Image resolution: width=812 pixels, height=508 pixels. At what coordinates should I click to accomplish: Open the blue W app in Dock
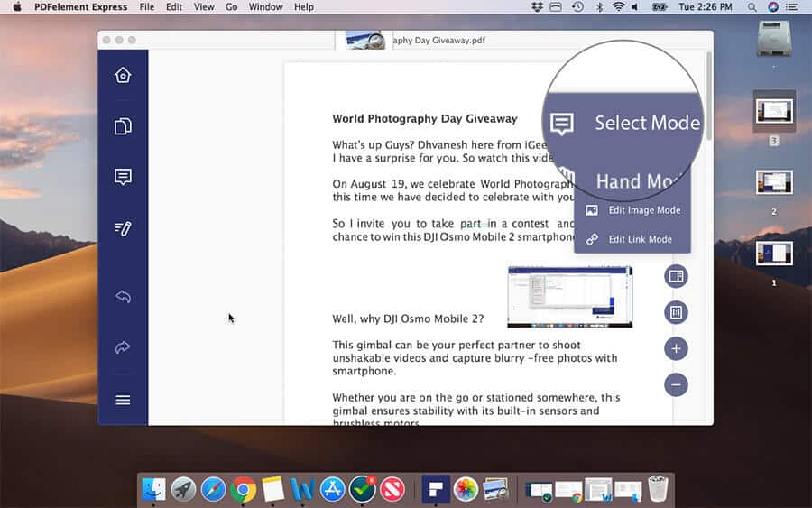click(302, 489)
